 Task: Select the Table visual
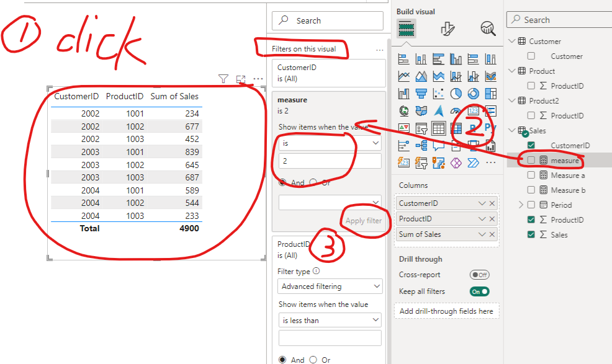tap(438, 128)
